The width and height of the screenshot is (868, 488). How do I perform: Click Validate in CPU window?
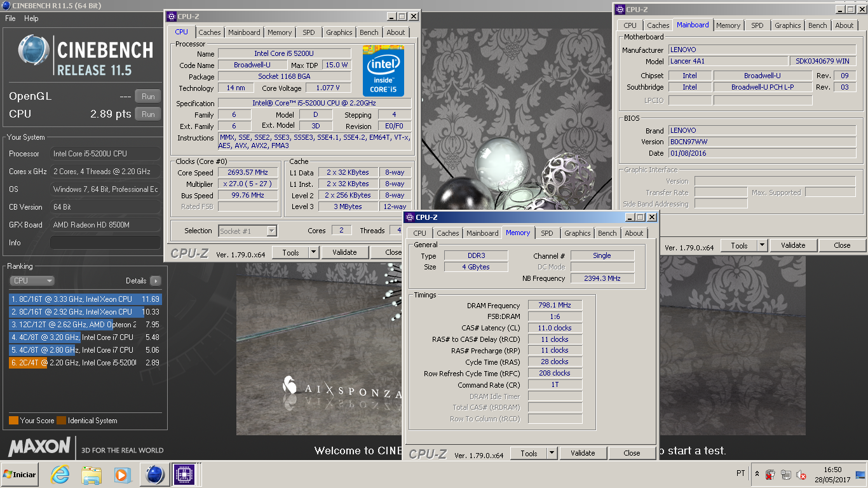click(x=344, y=252)
